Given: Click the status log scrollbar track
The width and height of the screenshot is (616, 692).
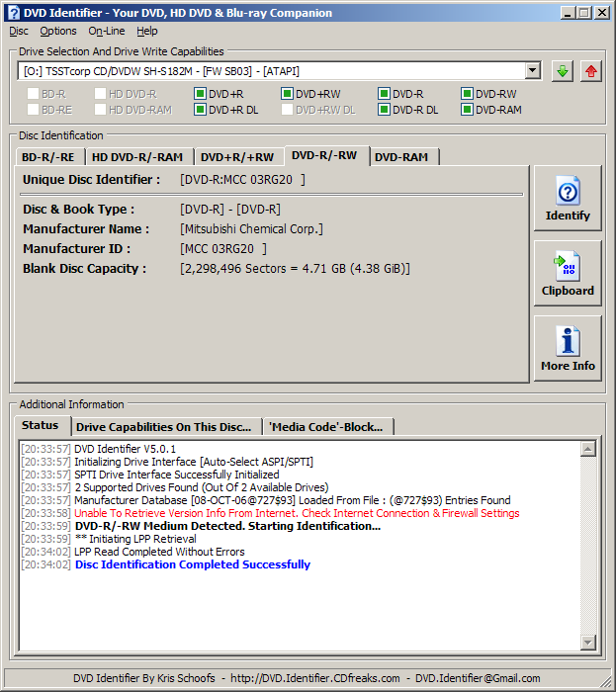Looking at the screenshot, I should tap(587, 546).
